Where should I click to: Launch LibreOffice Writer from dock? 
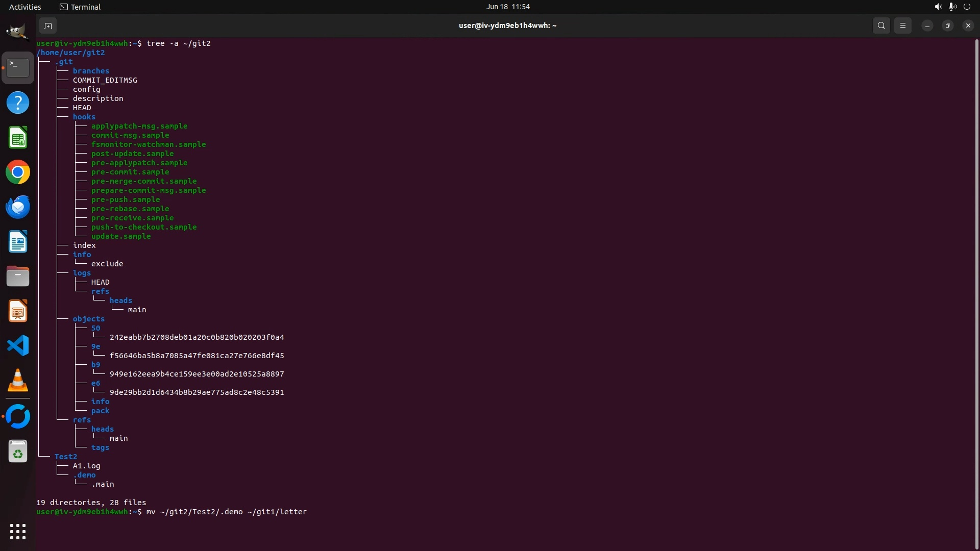[x=18, y=242]
